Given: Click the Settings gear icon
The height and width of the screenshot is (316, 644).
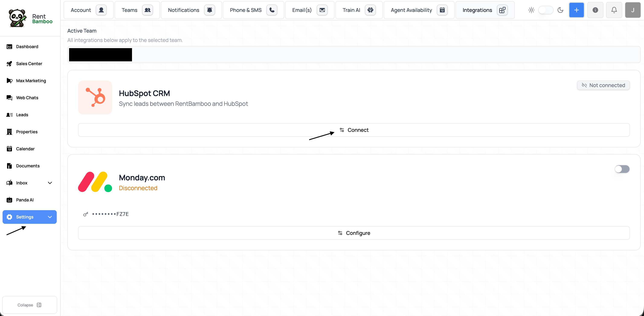Looking at the screenshot, I should [x=9, y=217].
